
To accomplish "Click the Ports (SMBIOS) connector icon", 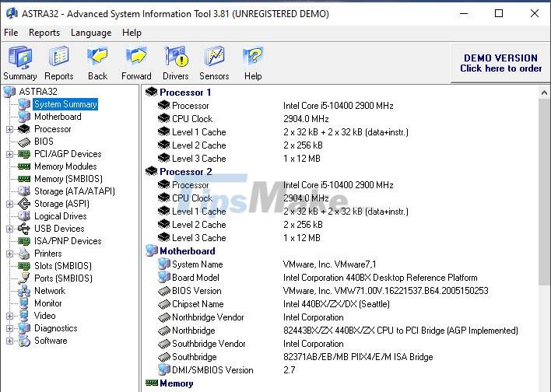I will [24, 278].
